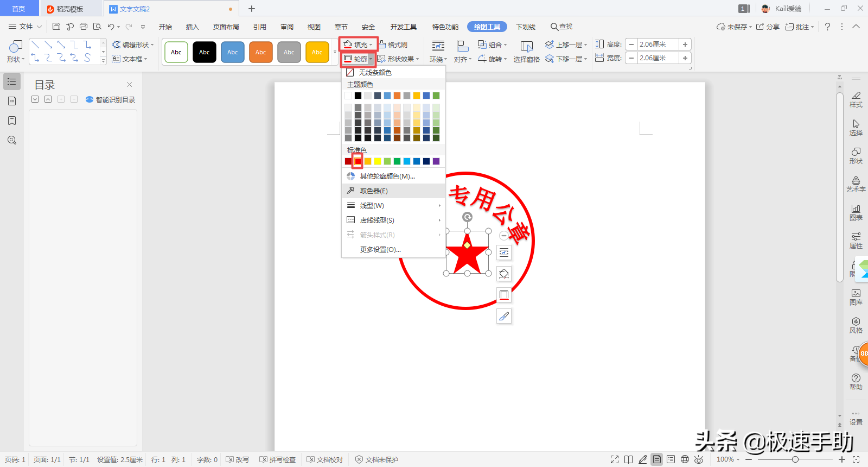Toggle spell check (拼写检查) in status bar
The height and width of the screenshot is (467, 868).
point(277,459)
